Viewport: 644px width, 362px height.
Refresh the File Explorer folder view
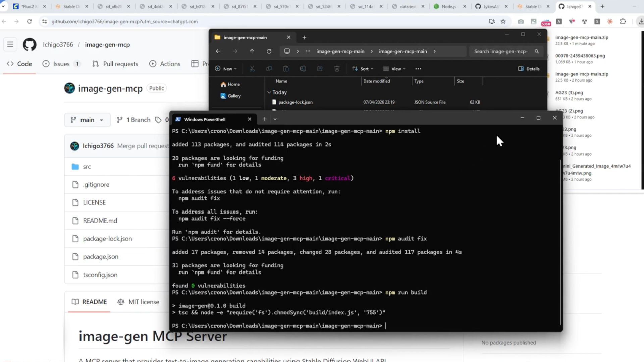click(269, 51)
